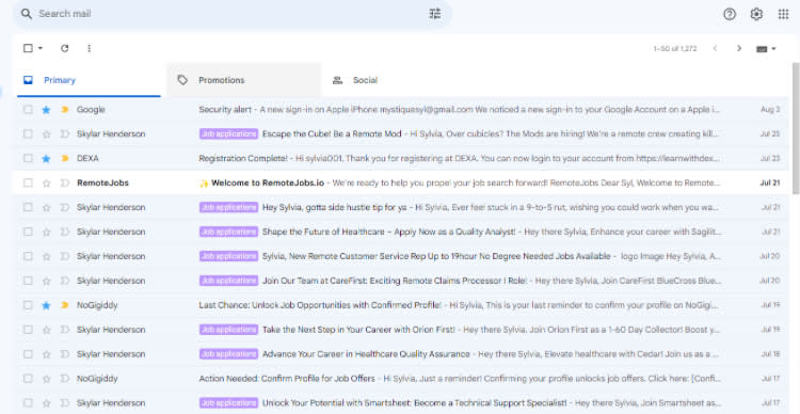The width and height of the screenshot is (800, 414).
Task: Open the Healthcare Quality Assurance email
Action: 400,354
